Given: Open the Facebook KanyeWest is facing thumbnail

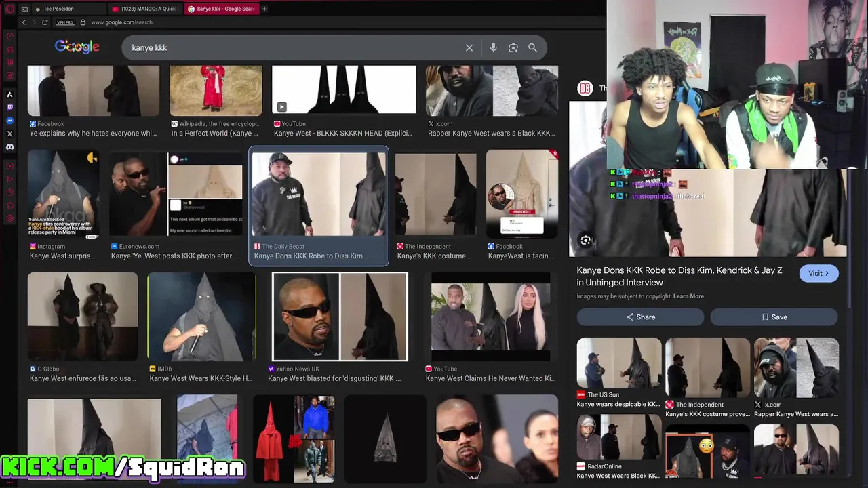Looking at the screenshot, I should pos(521,195).
